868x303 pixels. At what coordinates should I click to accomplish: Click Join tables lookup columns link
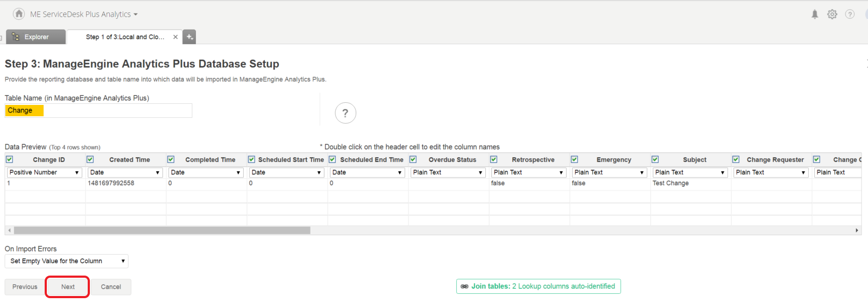538,286
